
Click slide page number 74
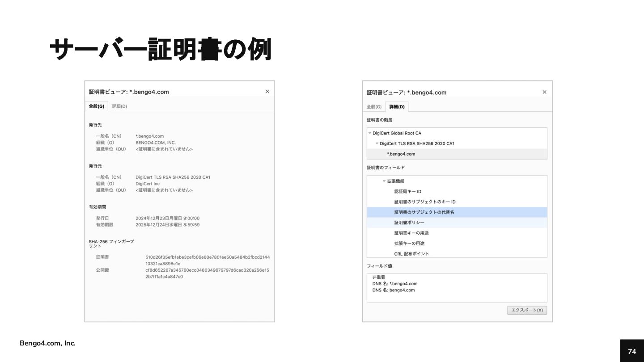(632, 351)
